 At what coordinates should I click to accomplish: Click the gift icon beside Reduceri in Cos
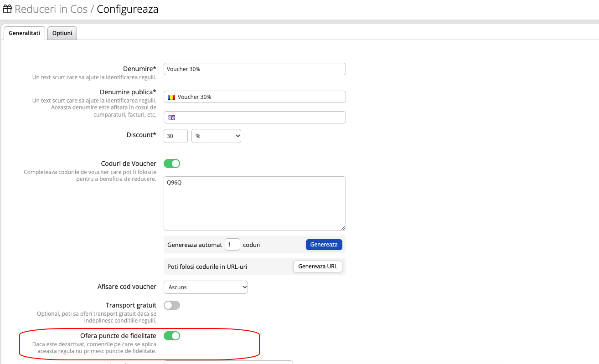(7, 9)
